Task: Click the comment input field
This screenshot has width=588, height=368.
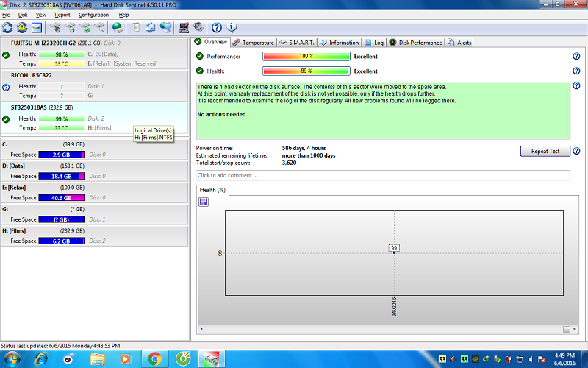Action: pyautogui.click(x=383, y=175)
